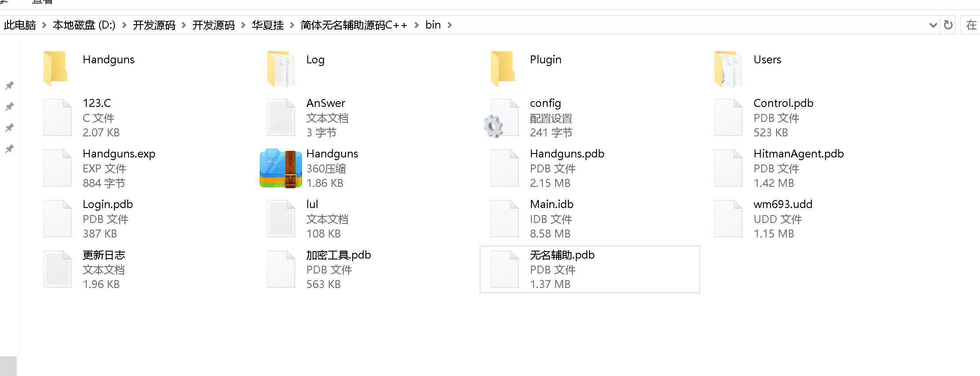Viewport: 980px width, 376px height.
Task: Expand chevron after 华夏挂 breadcrumb
Action: tap(292, 25)
